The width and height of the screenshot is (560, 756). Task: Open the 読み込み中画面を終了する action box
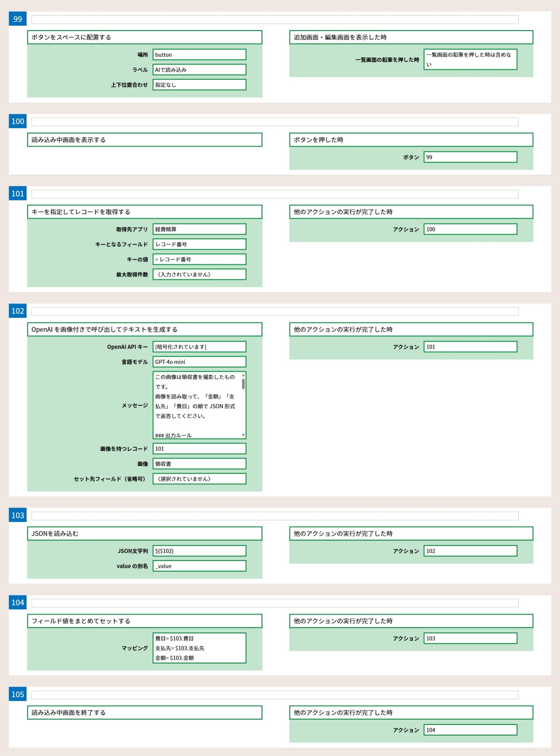[x=144, y=712]
